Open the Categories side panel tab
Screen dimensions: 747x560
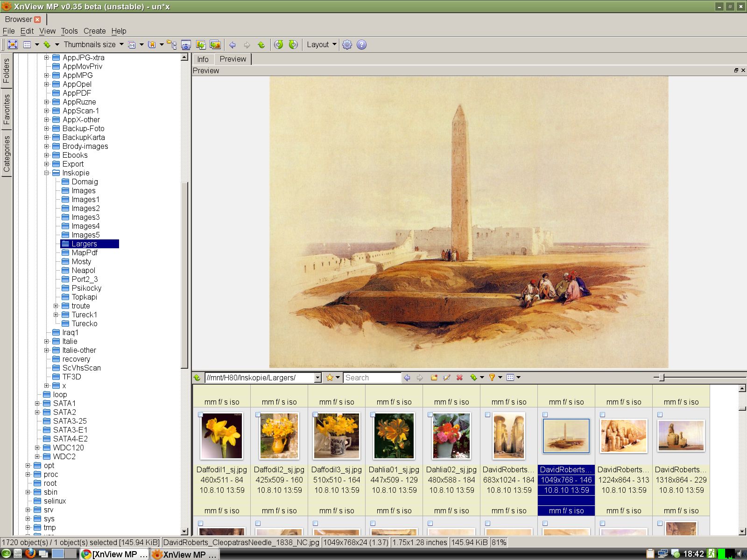click(x=7, y=154)
